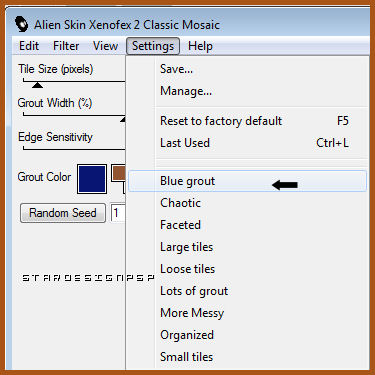The height and width of the screenshot is (375, 375).
Task: Apply the Loose tiles preset
Action: coord(247,269)
